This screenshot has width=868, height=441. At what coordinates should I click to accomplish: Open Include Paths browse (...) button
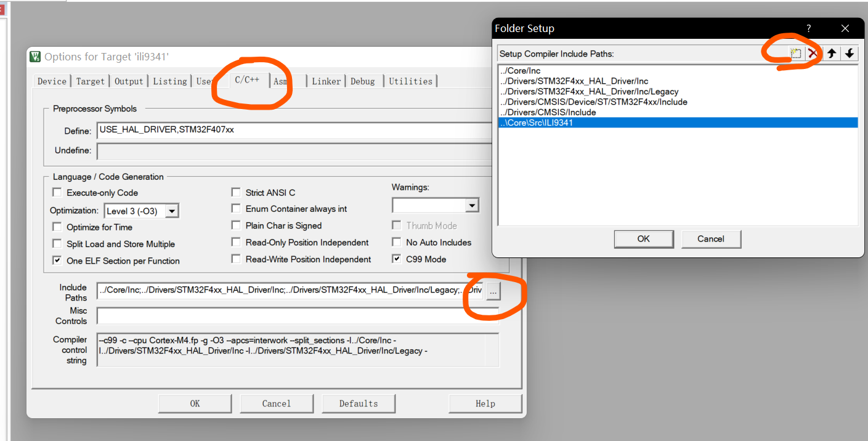pyautogui.click(x=493, y=290)
